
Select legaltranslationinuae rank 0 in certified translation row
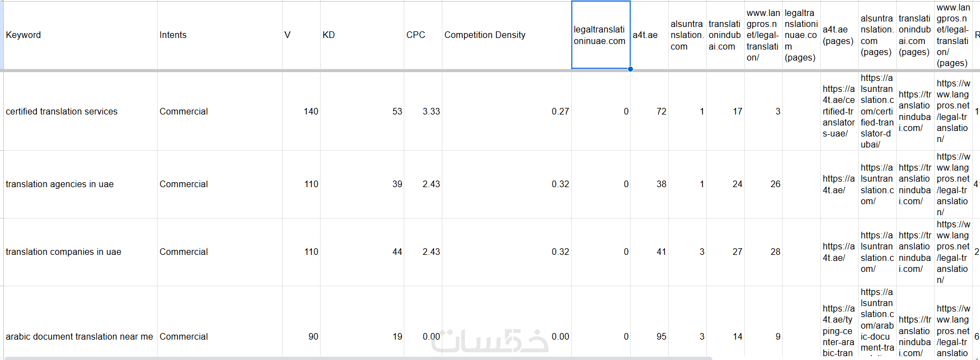coord(600,111)
